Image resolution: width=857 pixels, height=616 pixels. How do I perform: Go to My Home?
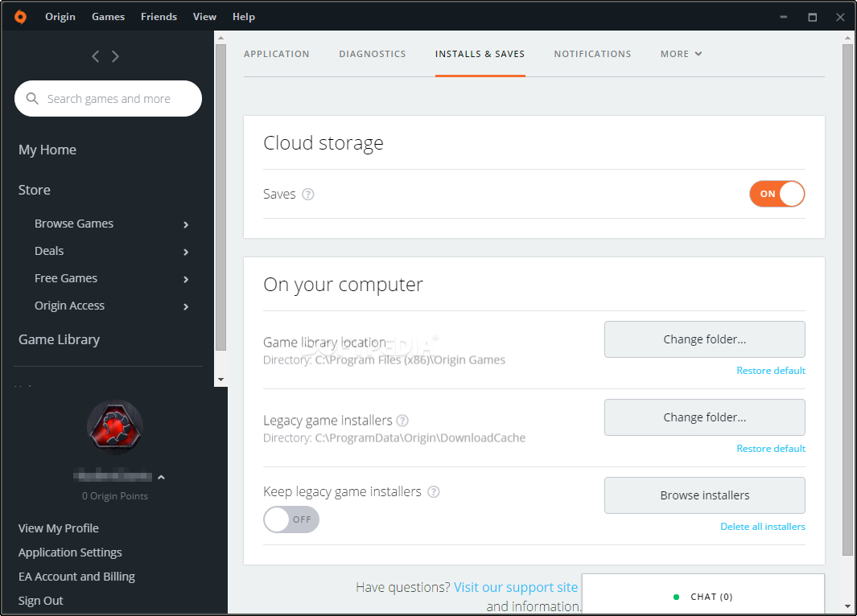[x=47, y=150]
